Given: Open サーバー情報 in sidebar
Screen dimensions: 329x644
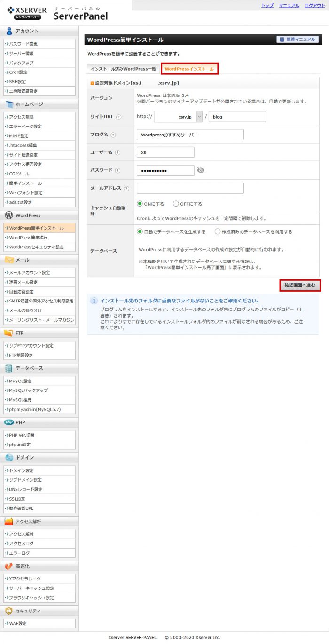Looking at the screenshot, I should (x=39, y=53).
